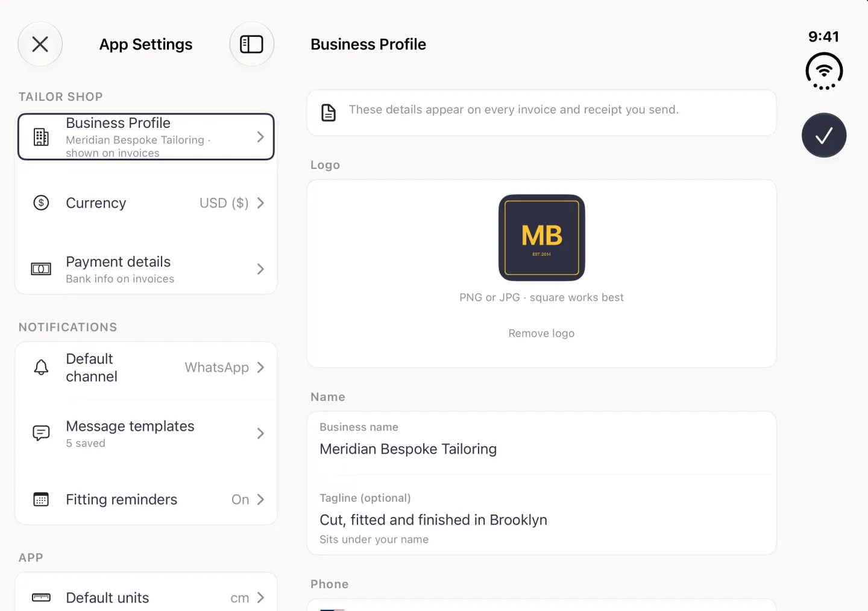Open Default units chevron next to cm
The width and height of the screenshot is (868, 611).
click(260, 598)
